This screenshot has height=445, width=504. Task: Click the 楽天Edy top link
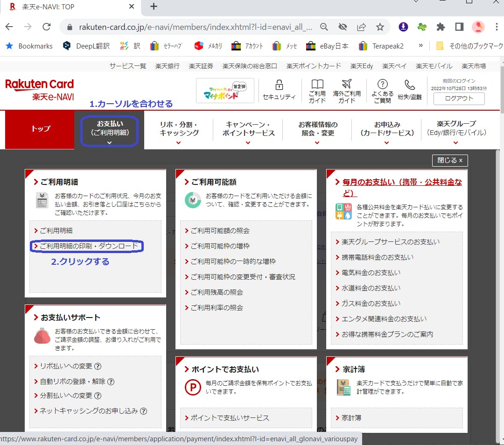tap(362, 66)
